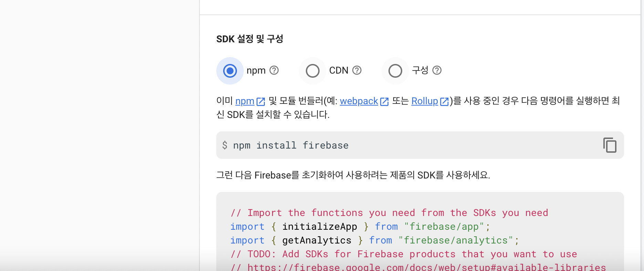Viewport: 644px width, 271px height.
Task: Click the '// Import the functions' comment line
Action: (389, 213)
